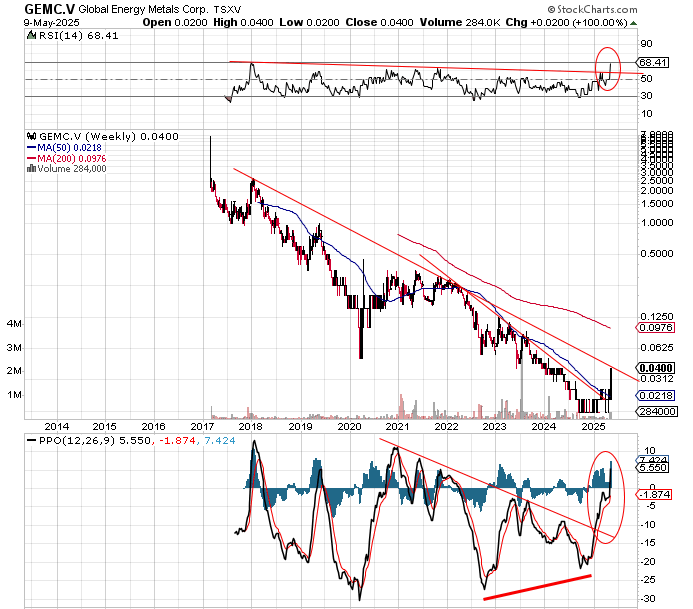This screenshot has width=693, height=609.
Task: Click the PPO signal value -1.874 in legend
Action: [x=177, y=441]
